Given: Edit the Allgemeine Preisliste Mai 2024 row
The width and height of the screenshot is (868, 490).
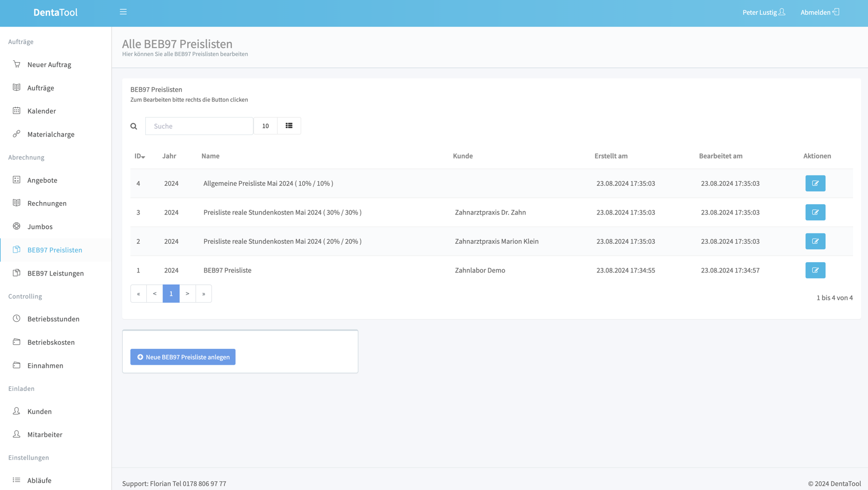Looking at the screenshot, I should coord(815,183).
